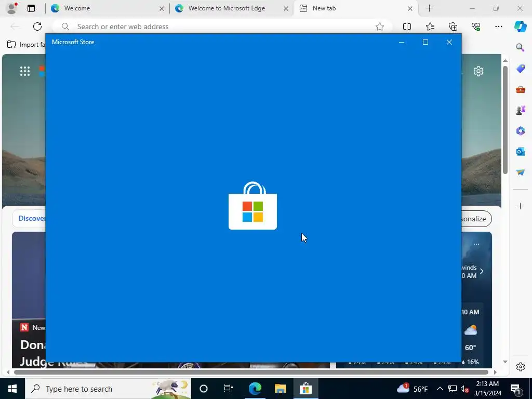The height and width of the screenshot is (399, 532).
Task: Open sidebar Microsoft 365 icon
Action: pyautogui.click(x=520, y=130)
